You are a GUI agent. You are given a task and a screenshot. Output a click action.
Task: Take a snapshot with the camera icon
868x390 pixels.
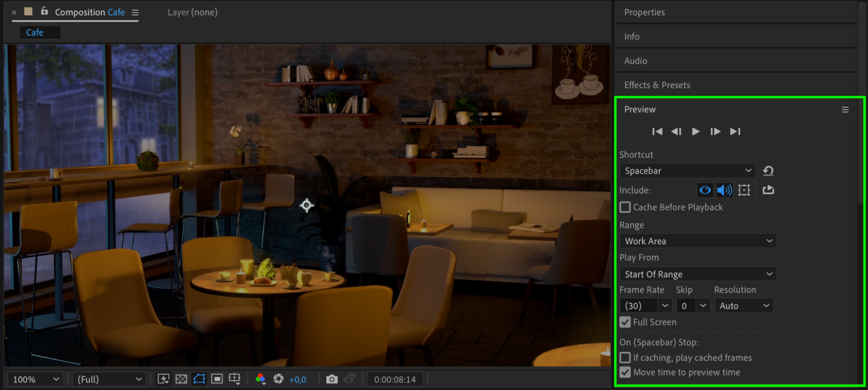click(x=332, y=379)
